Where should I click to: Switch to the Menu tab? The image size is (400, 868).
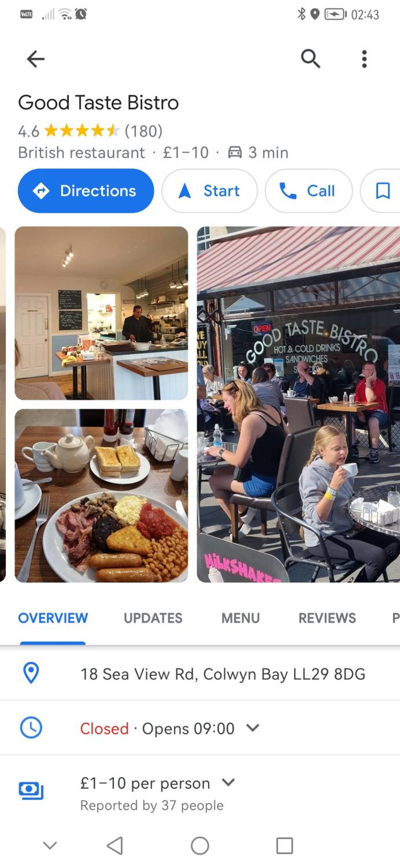click(240, 618)
